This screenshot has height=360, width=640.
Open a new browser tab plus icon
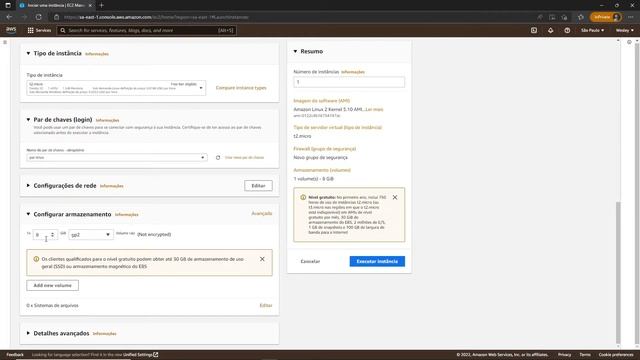102,5
